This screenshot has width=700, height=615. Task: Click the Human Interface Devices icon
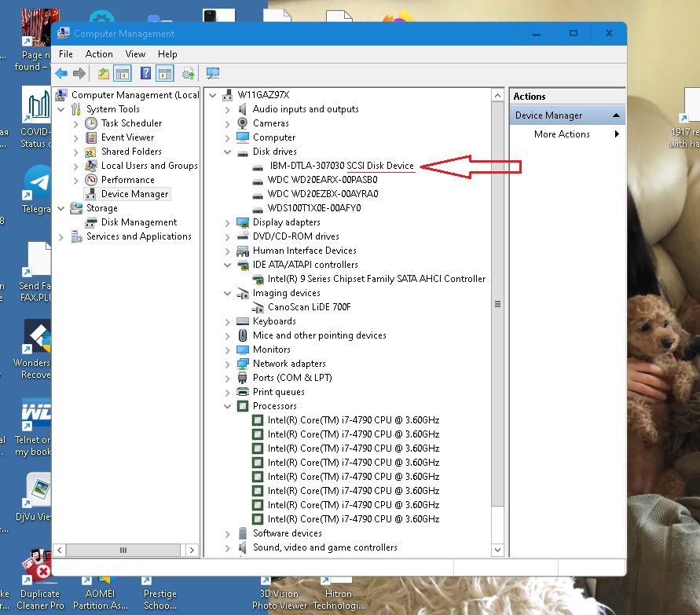point(243,251)
